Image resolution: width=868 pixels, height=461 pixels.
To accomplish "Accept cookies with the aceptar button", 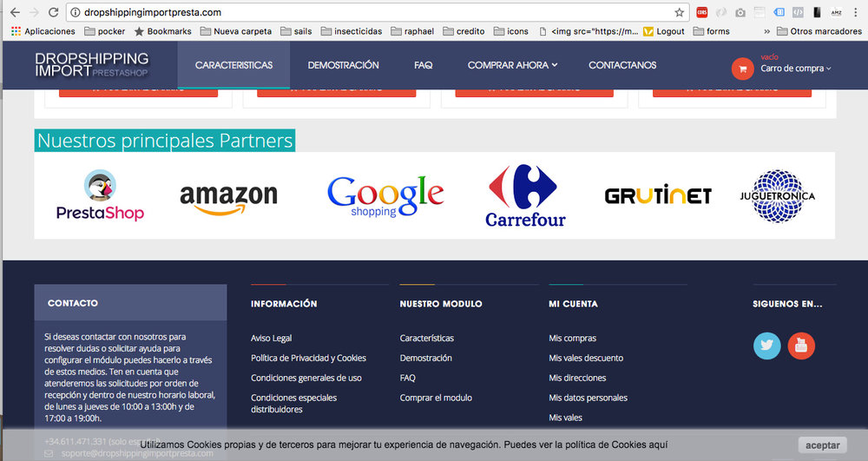I will (823, 445).
